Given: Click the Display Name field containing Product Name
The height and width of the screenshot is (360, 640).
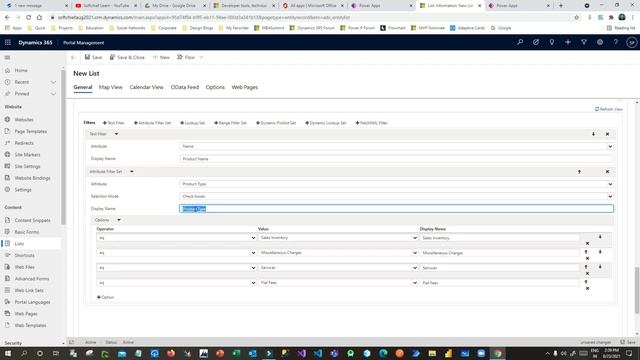Looking at the screenshot, I should coord(396,159).
